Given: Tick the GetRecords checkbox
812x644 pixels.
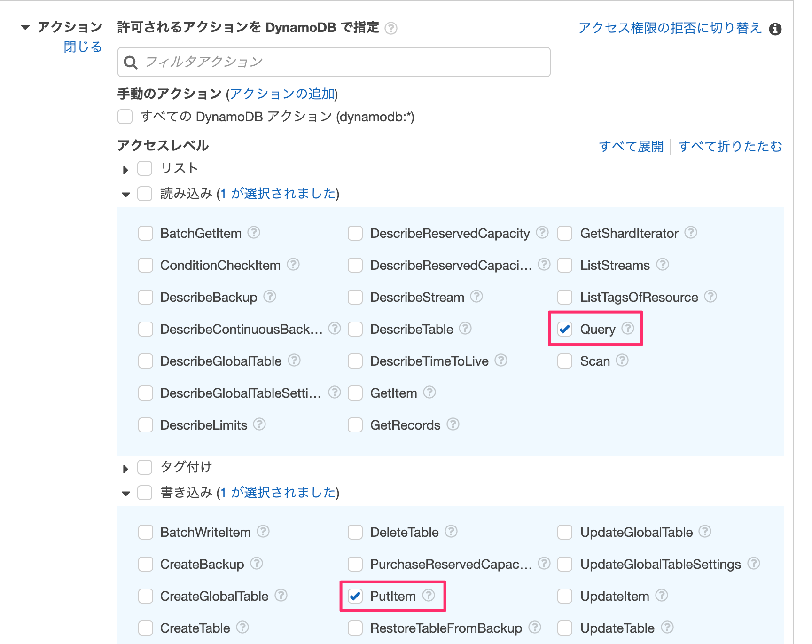Looking at the screenshot, I should tap(355, 425).
